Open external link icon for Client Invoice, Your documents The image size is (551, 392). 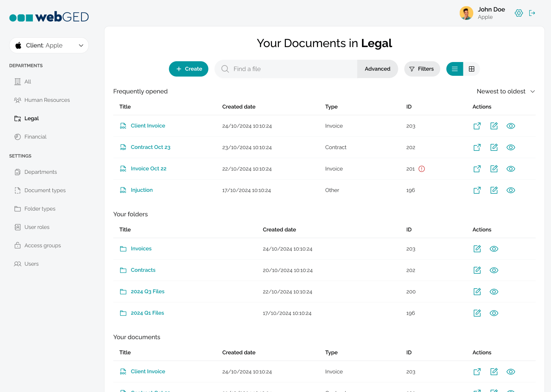pos(477,372)
